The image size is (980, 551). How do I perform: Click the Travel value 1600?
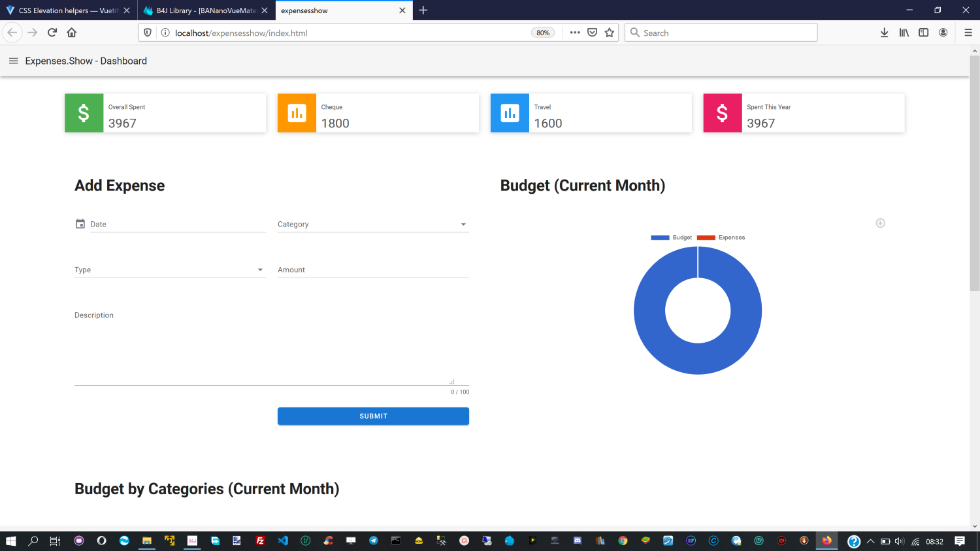click(548, 123)
